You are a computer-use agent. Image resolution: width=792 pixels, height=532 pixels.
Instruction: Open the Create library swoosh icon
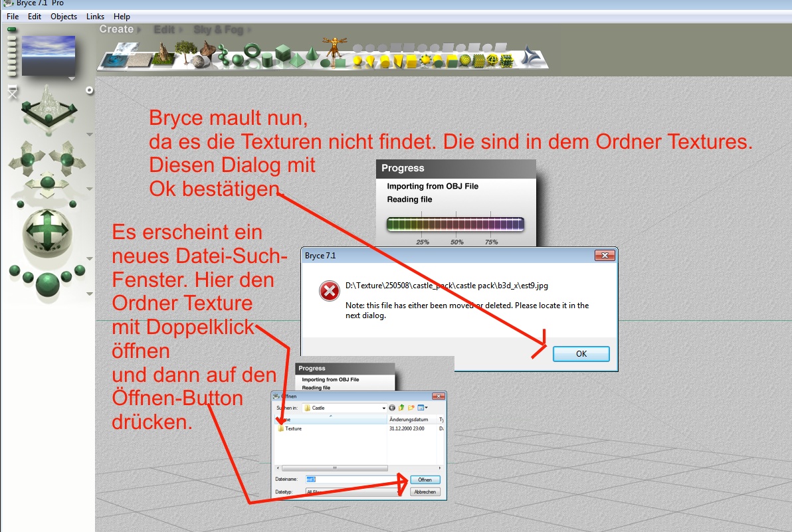pos(531,56)
